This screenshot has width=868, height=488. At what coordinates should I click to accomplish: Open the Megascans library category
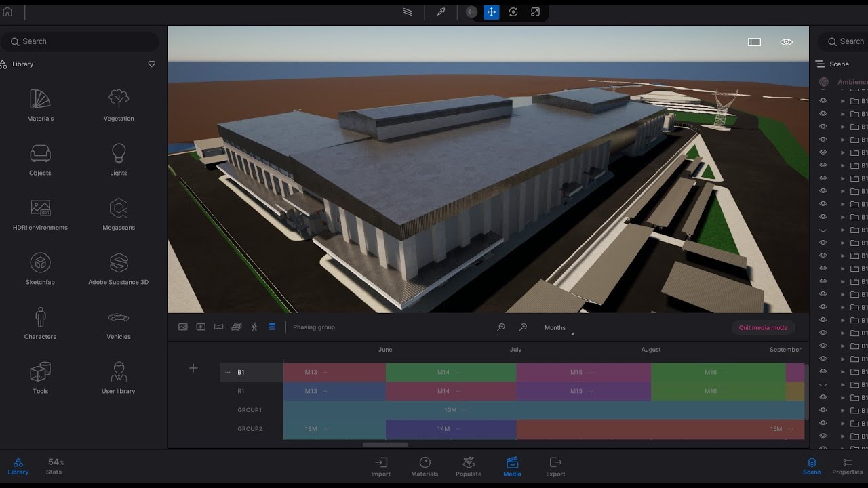[x=119, y=215]
